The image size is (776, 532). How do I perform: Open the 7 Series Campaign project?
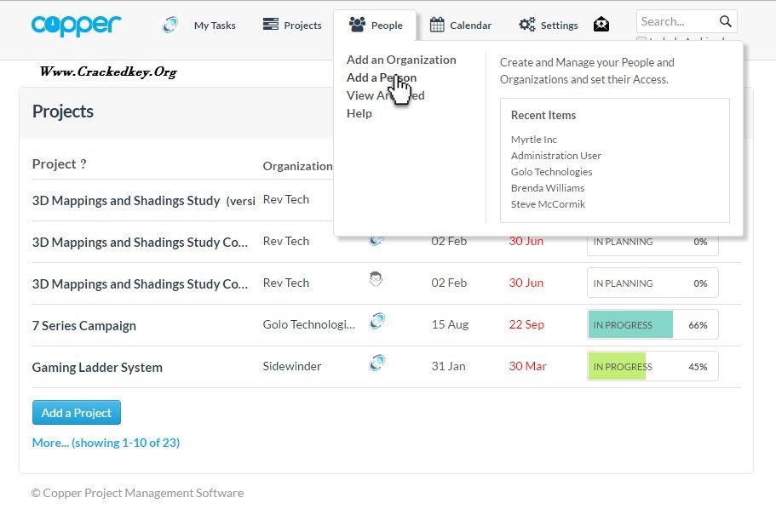tap(83, 326)
